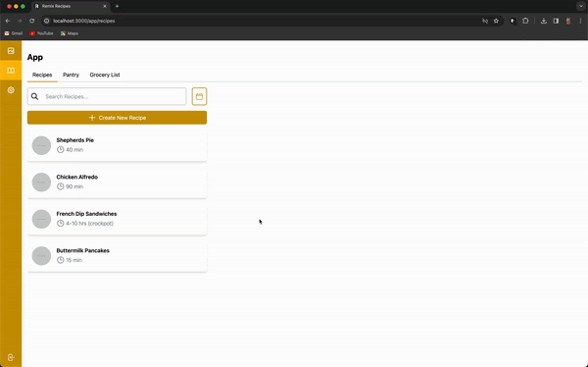This screenshot has width=588, height=367.
Task: Click the Buttermilk Pancakes placeholder image
Action: (41, 256)
